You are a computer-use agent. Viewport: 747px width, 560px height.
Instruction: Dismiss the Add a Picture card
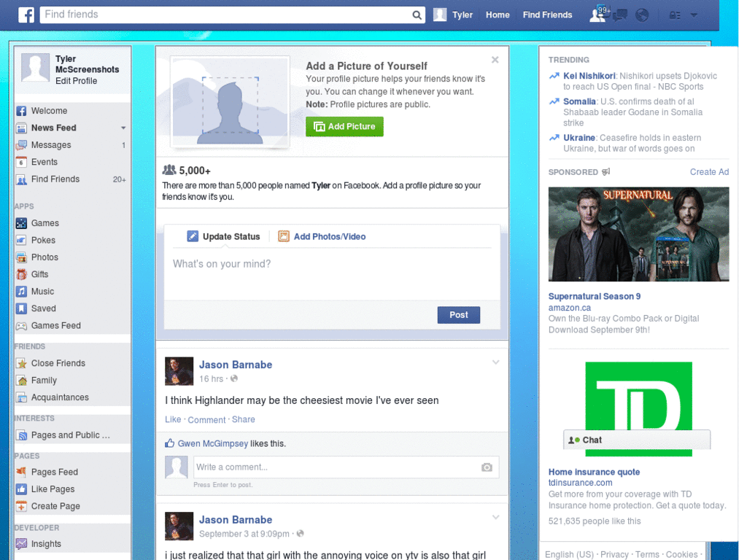click(495, 60)
